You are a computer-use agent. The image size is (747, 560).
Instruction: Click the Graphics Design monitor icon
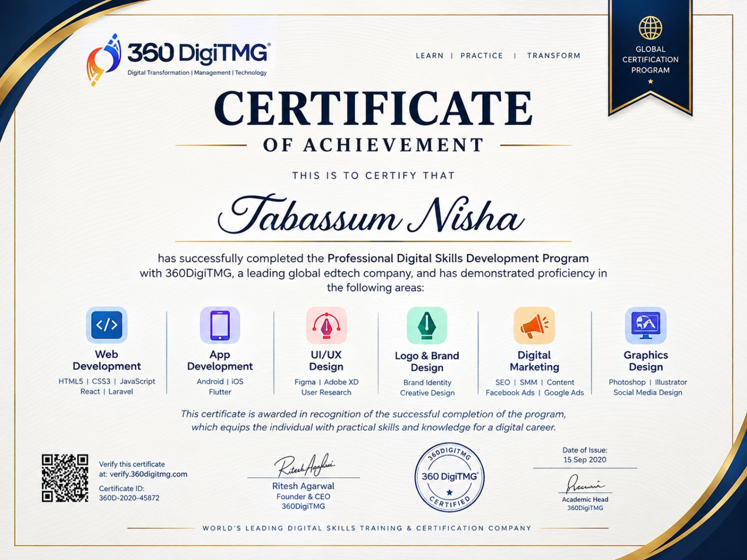(x=645, y=325)
